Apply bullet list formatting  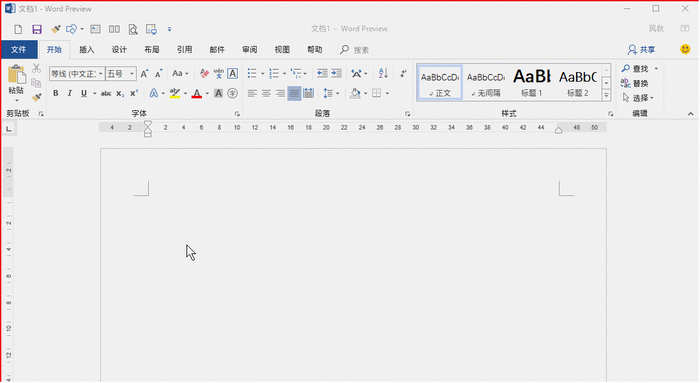(252, 73)
